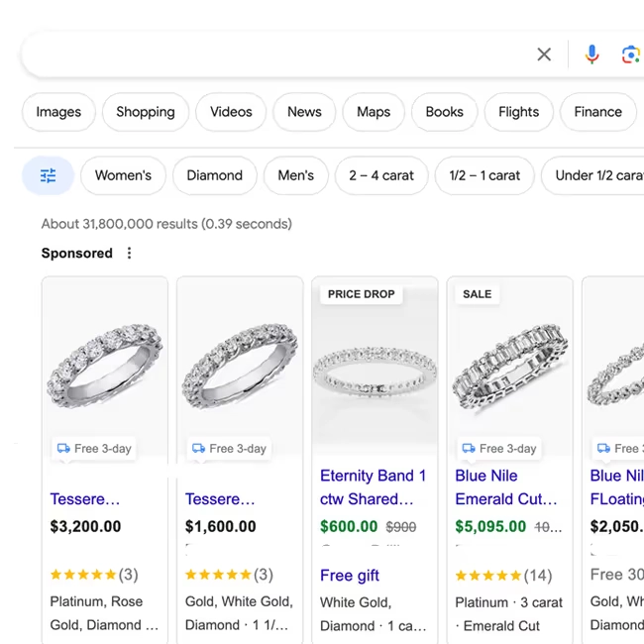Viewport: 644px width, 644px height.
Task: Click the $5,095.00 sale price
Action: (x=490, y=526)
